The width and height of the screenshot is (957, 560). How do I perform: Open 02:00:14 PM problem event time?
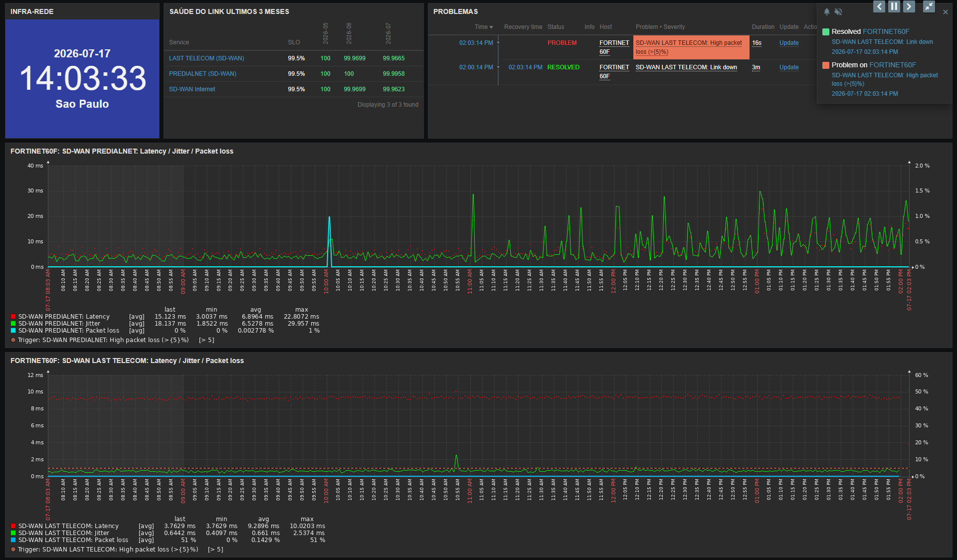coord(476,67)
